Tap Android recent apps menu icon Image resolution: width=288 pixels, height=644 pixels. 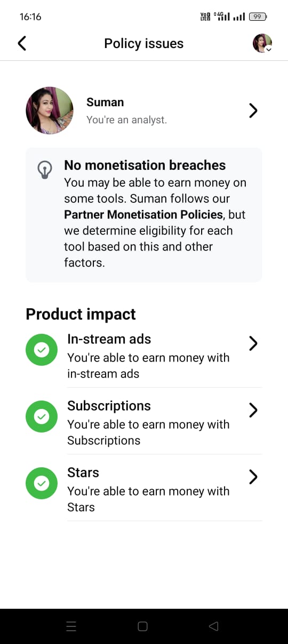pyautogui.click(x=71, y=626)
